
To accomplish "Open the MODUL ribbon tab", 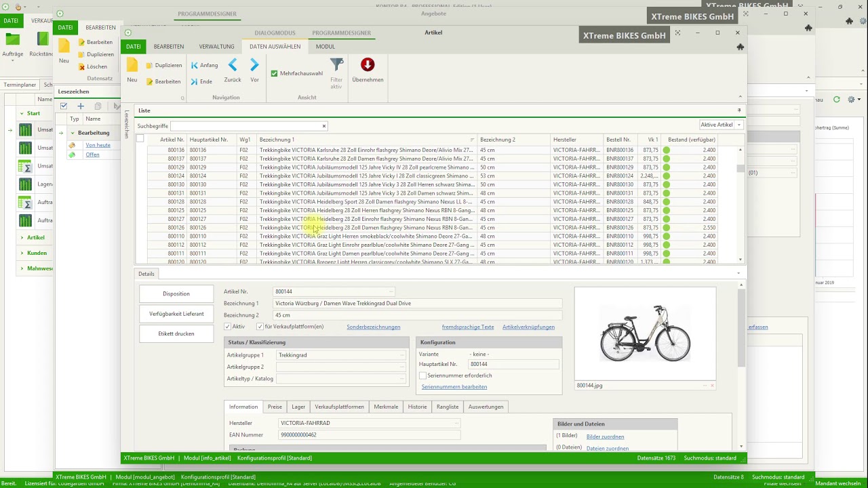I will click(325, 47).
